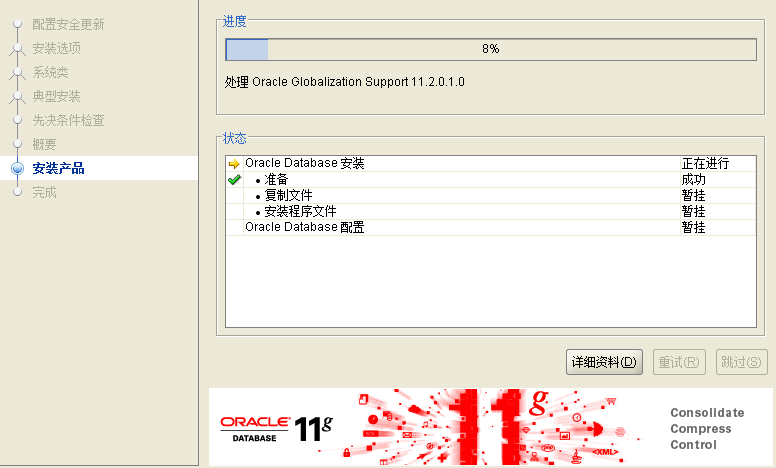776x468 pixels.
Task: Select the 先决条件检查 step
Action: point(68,120)
